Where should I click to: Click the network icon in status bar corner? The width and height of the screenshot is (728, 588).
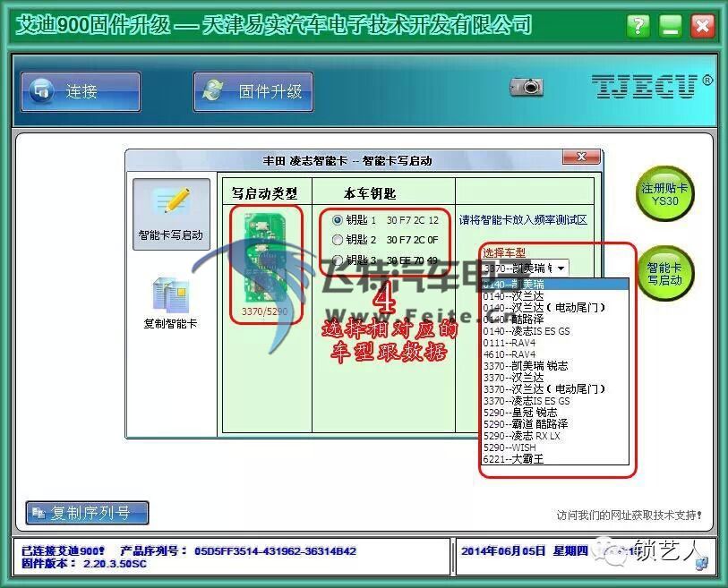[x=702, y=564]
